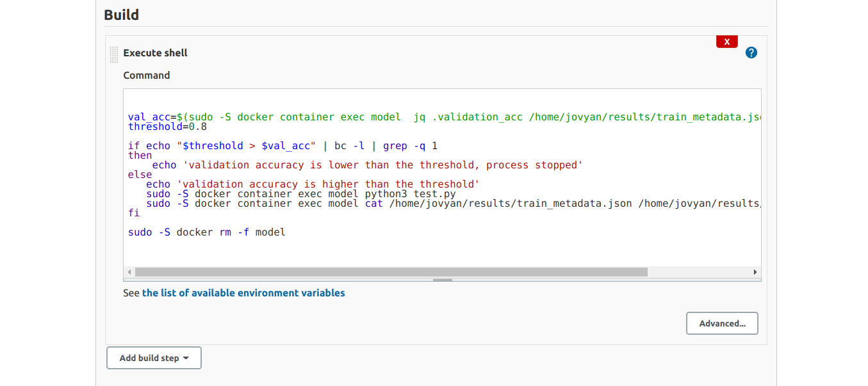
Task: Delete the Execute shell build step
Action: [x=726, y=42]
